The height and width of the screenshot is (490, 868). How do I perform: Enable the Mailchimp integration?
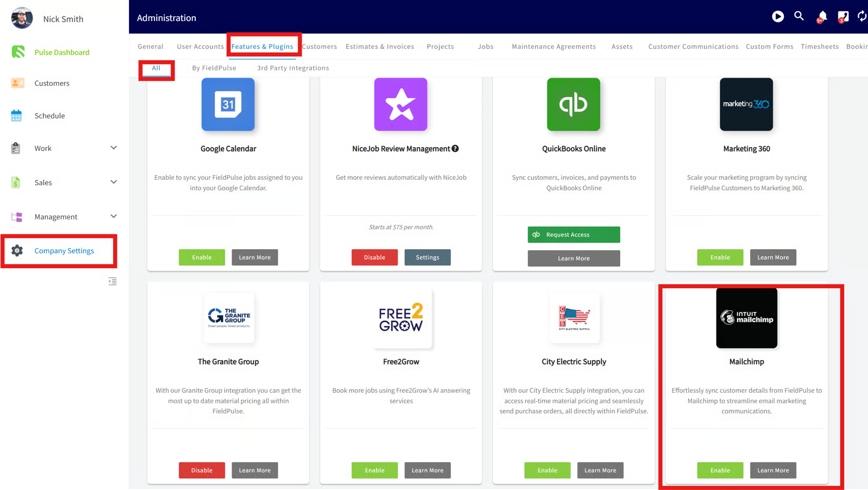pos(720,470)
